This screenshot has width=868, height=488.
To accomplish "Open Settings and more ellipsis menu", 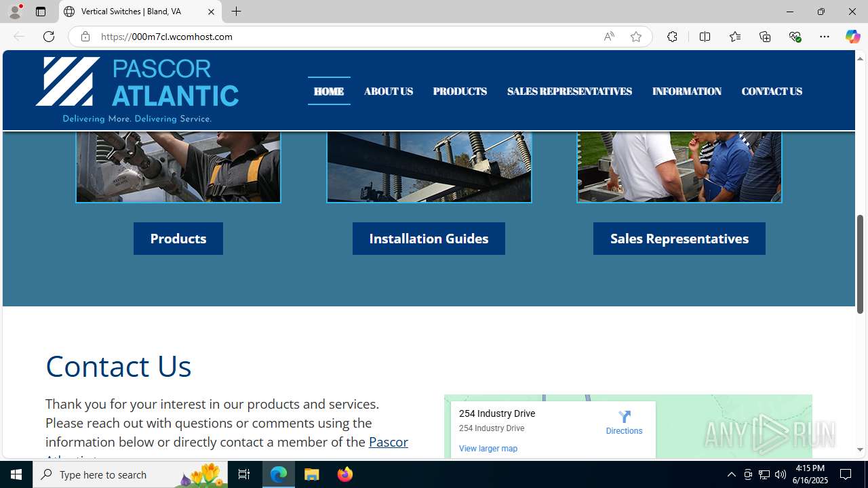I will pyautogui.click(x=825, y=37).
